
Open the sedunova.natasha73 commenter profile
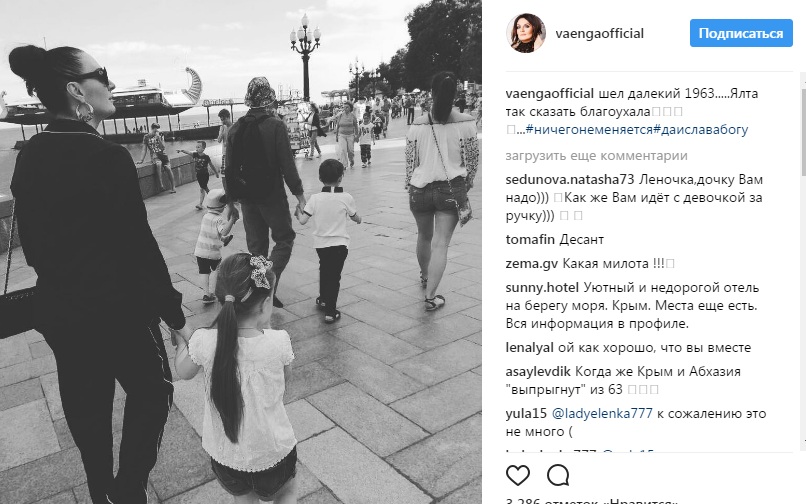pos(570,179)
